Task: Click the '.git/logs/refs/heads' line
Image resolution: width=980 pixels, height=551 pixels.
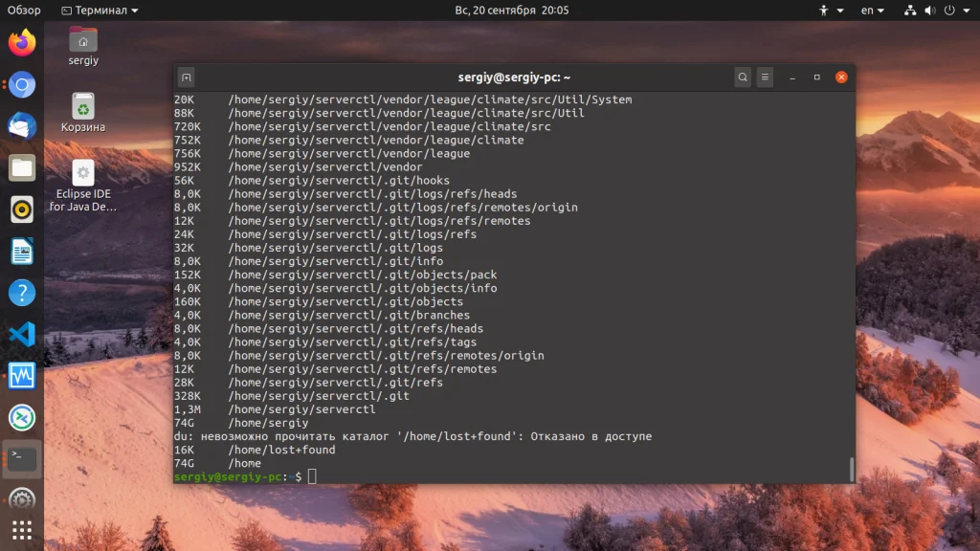Action: [x=345, y=193]
